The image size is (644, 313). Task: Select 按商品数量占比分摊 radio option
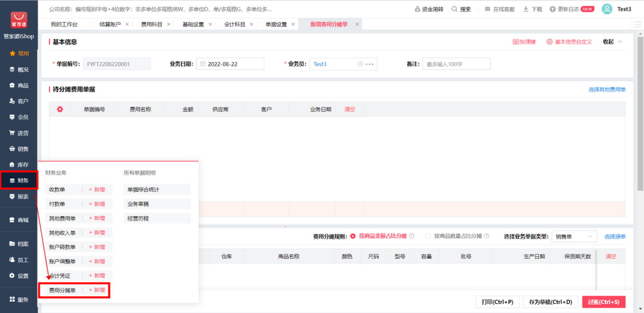click(428, 236)
